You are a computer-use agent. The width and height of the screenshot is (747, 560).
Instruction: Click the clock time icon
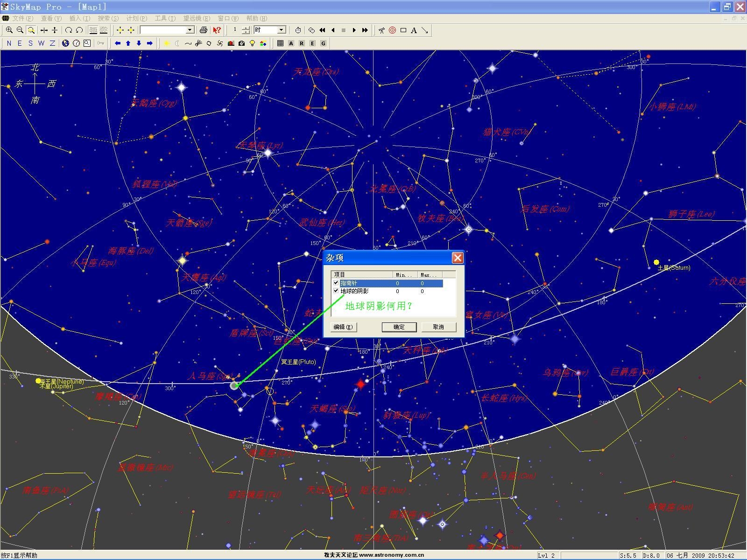[x=76, y=43]
